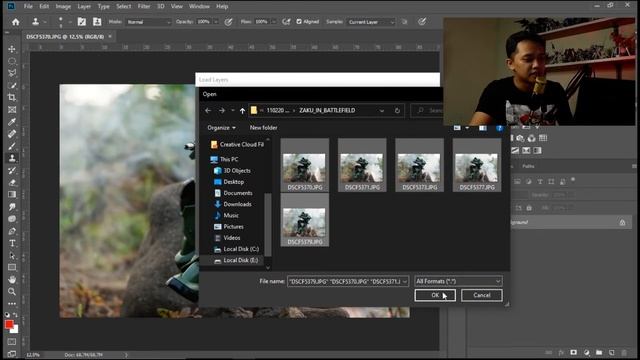Select the Zoom tool
Viewport: 640px width, 360px height.
(12, 292)
